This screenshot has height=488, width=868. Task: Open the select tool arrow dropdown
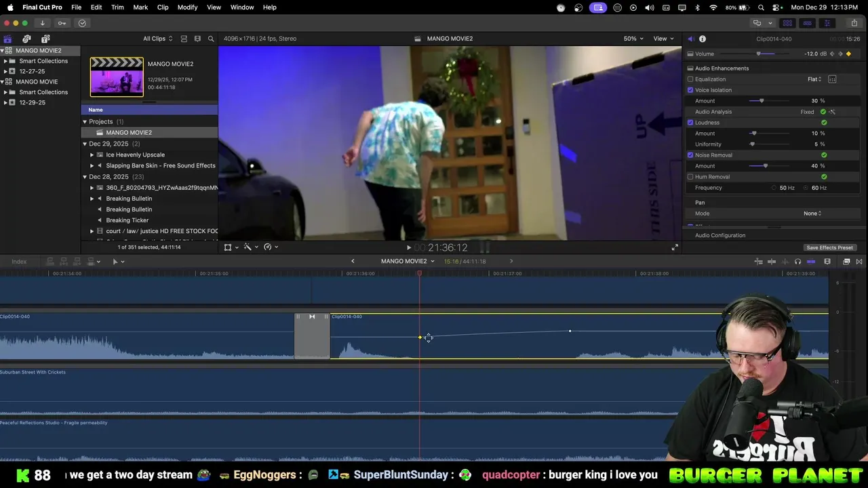click(x=118, y=262)
